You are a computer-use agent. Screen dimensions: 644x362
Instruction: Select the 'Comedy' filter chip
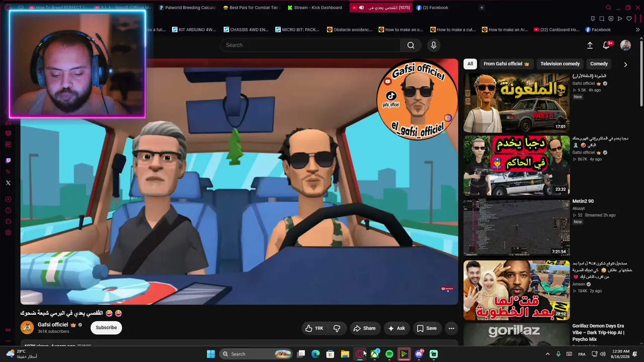pyautogui.click(x=599, y=64)
